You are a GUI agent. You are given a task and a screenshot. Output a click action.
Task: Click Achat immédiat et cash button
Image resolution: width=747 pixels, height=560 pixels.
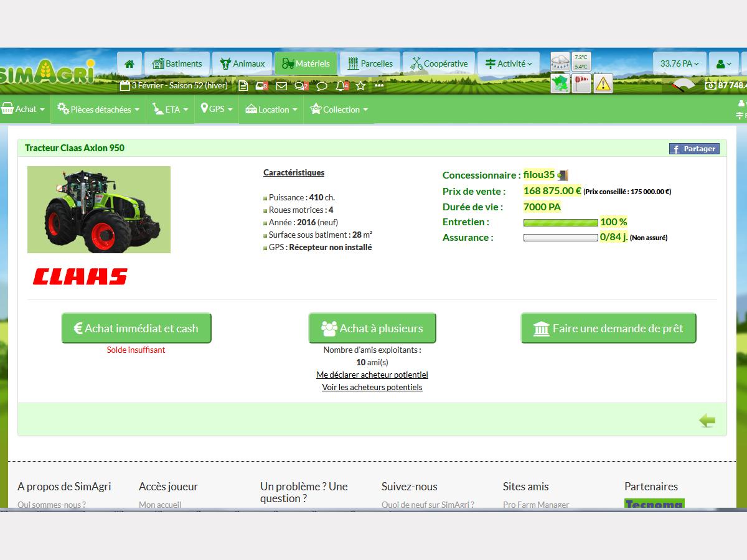click(x=136, y=329)
